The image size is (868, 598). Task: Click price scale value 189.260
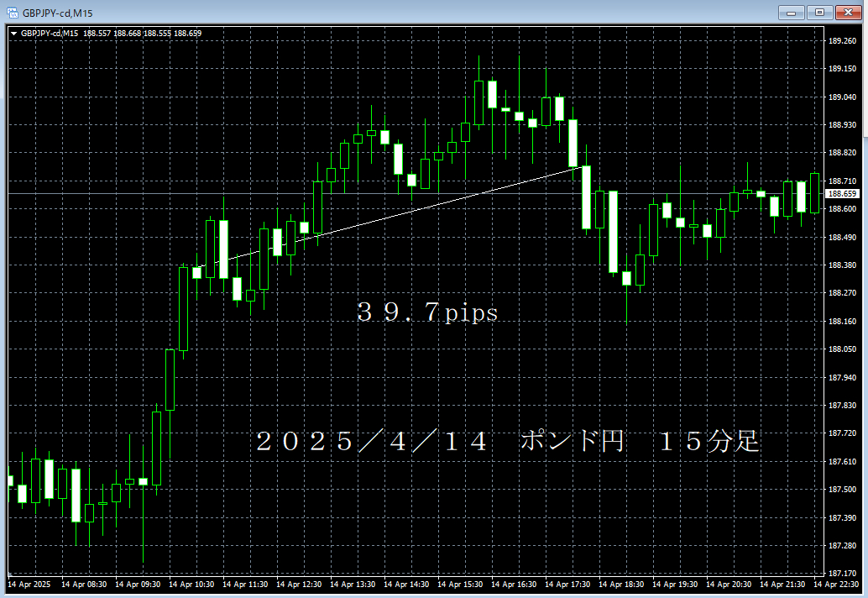(842, 41)
